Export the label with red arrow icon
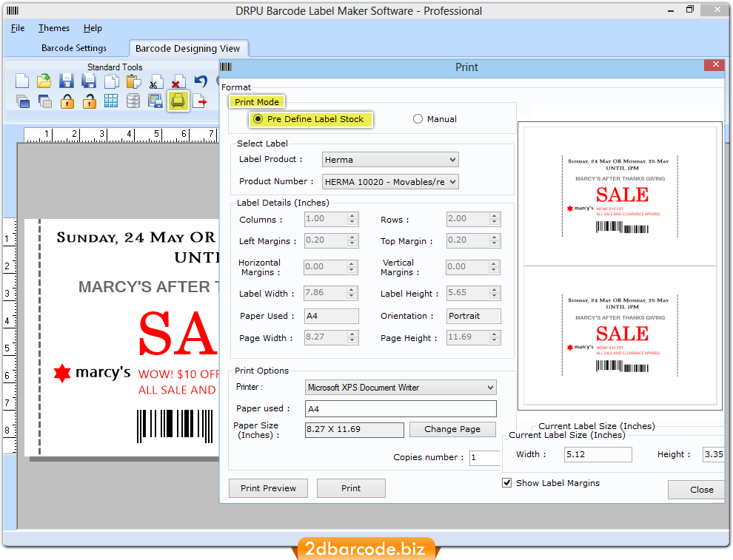Viewport: 733px width, 560px height. [x=200, y=101]
